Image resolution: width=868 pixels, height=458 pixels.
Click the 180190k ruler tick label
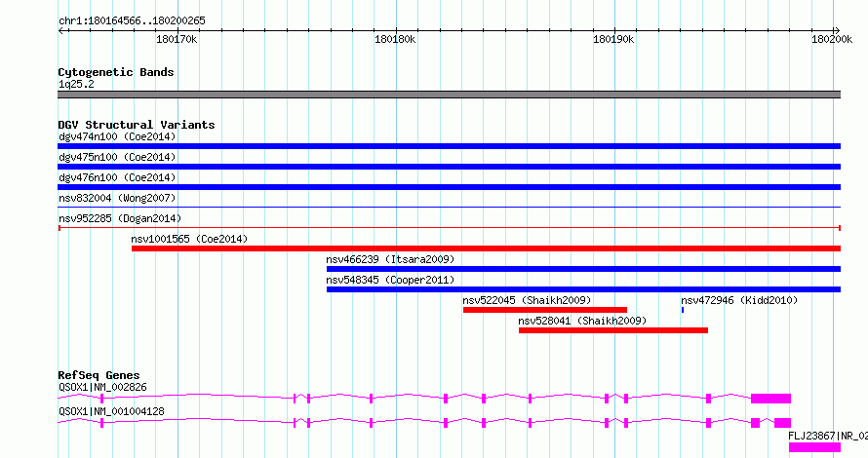coord(613,39)
